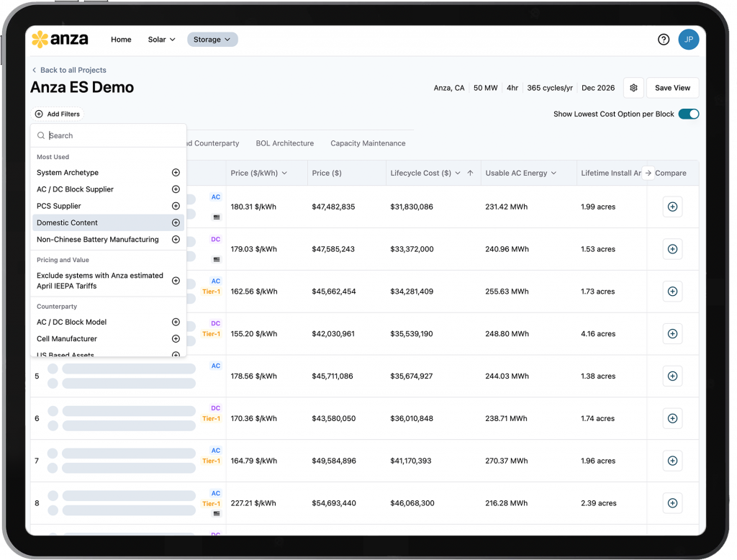The width and height of the screenshot is (737, 560).
Task: Add 178.56 $/kWh row to compare
Action: coord(672,376)
